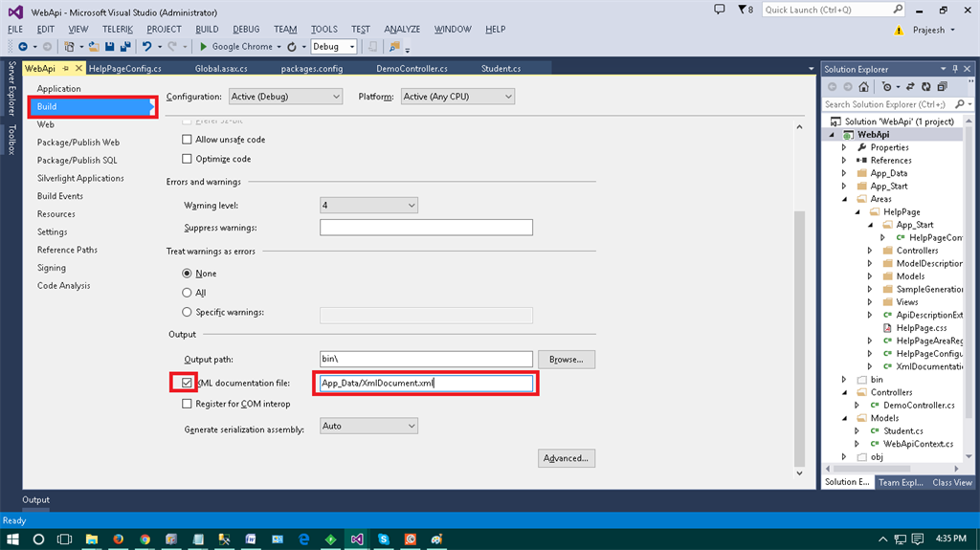980x550 pixels.
Task: Collapse the Areas folder node
Action: click(x=845, y=199)
